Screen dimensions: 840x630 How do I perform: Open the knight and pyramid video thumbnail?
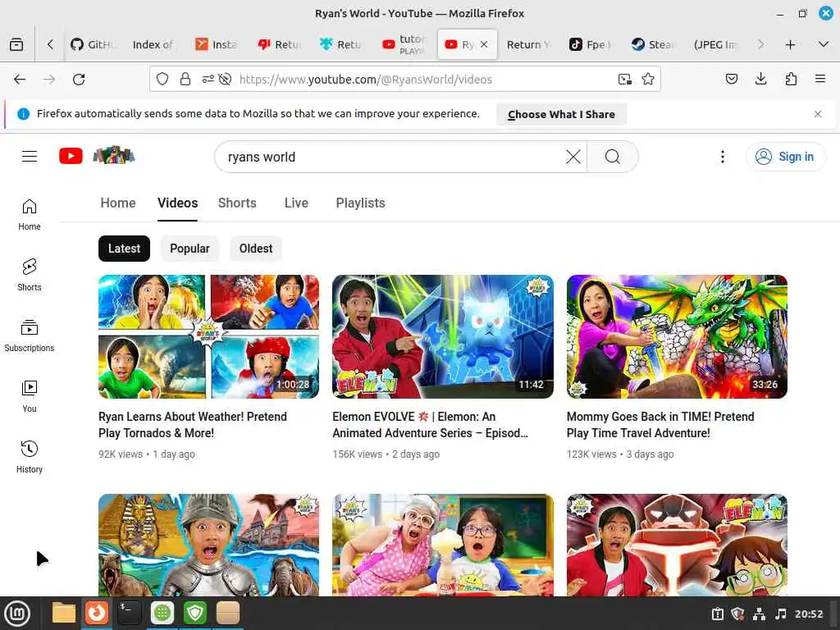209,545
